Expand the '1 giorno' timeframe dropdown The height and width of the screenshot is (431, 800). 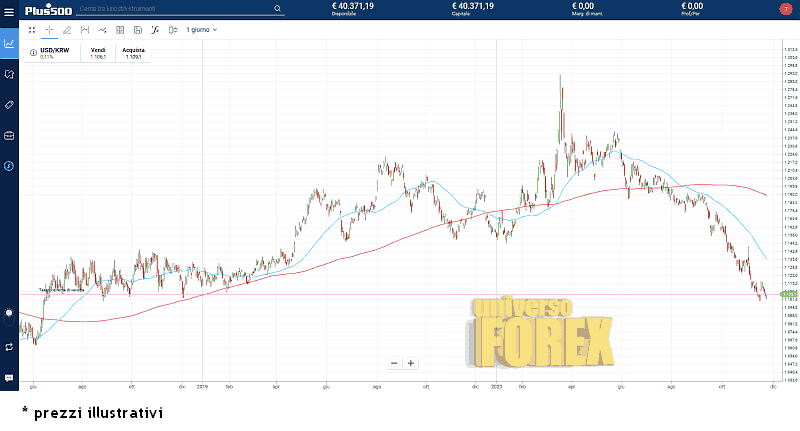(202, 30)
